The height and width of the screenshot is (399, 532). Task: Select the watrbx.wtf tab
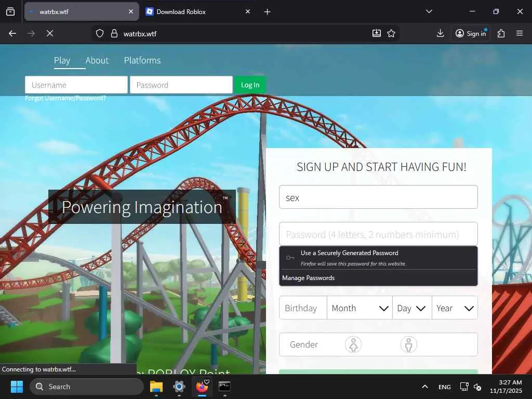click(x=82, y=11)
